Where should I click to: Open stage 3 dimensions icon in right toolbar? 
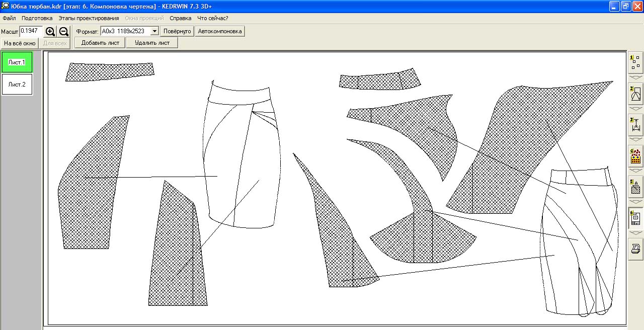click(635, 125)
